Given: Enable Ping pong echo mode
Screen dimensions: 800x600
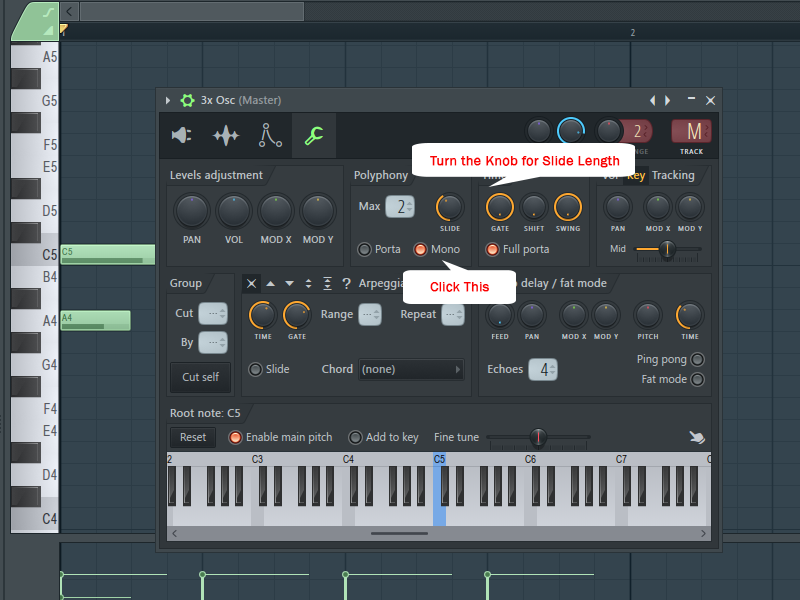Looking at the screenshot, I should click(x=697, y=360).
